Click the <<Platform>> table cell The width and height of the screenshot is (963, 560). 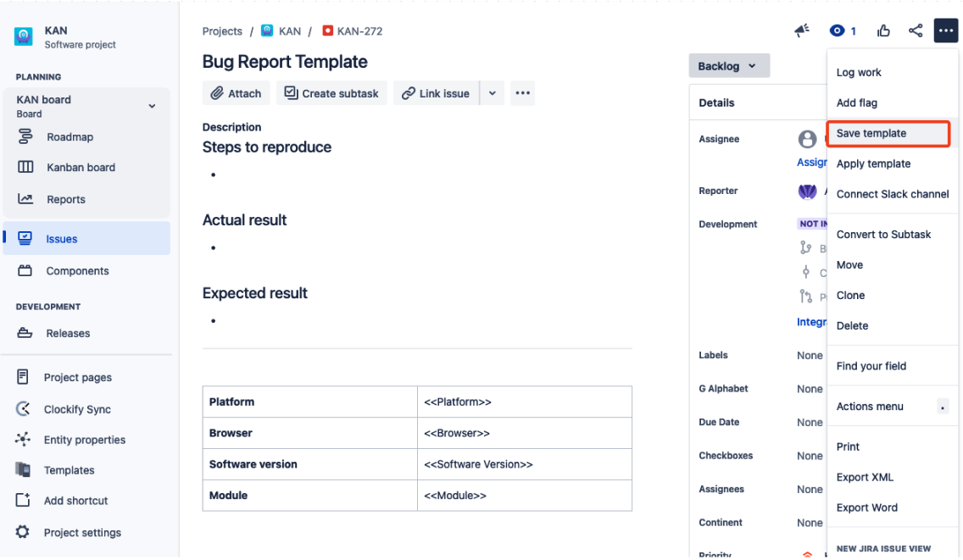pyautogui.click(x=524, y=402)
